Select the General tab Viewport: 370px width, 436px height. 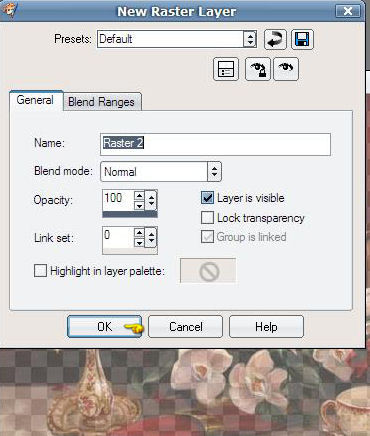point(35,100)
